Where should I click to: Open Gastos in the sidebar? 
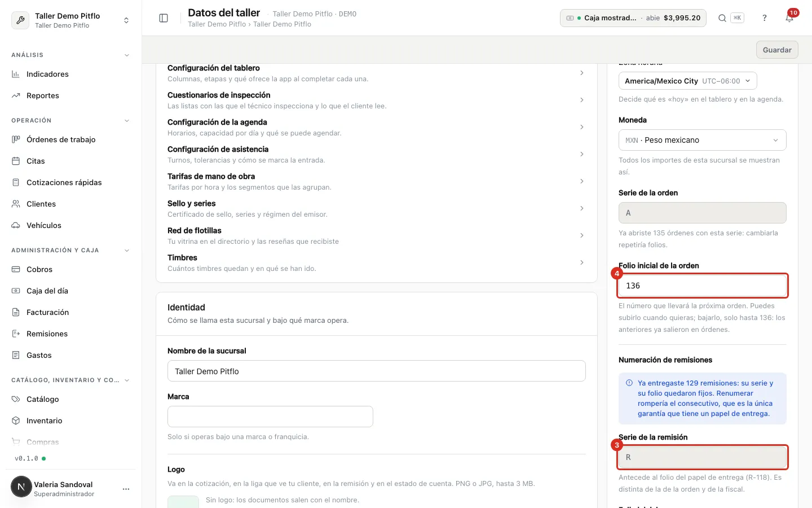pyautogui.click(x=71, y=355)
